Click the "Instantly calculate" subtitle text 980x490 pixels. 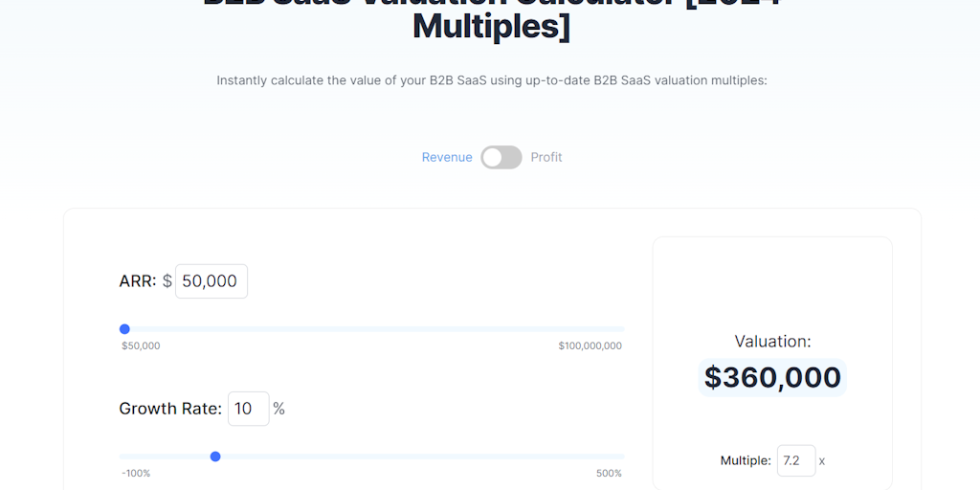point(492,80)
